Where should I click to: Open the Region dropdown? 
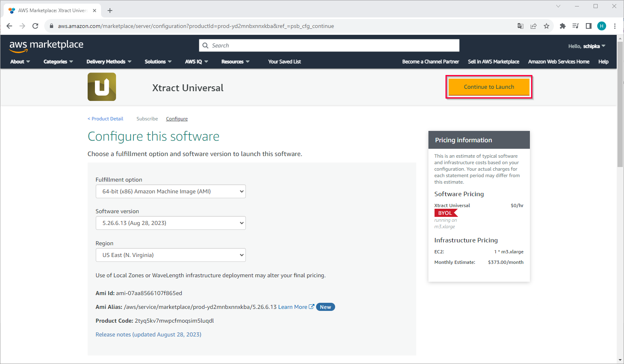click(171, 255)
